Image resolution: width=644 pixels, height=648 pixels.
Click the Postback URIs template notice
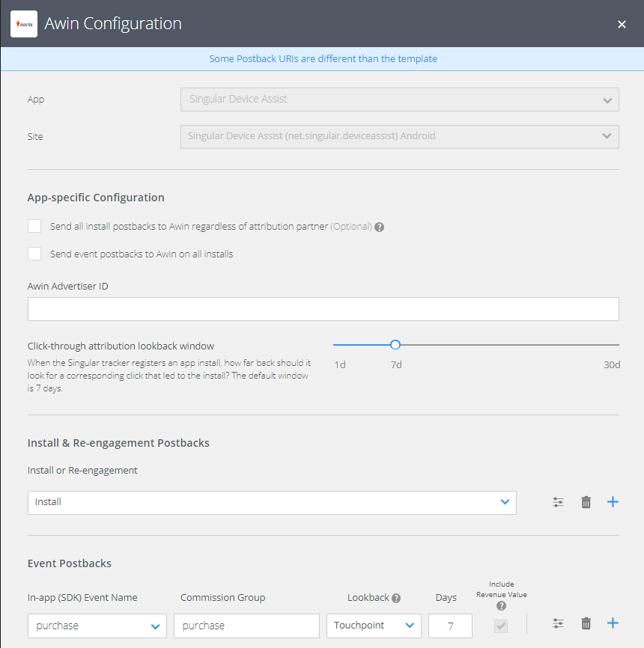tap(323, 58)
